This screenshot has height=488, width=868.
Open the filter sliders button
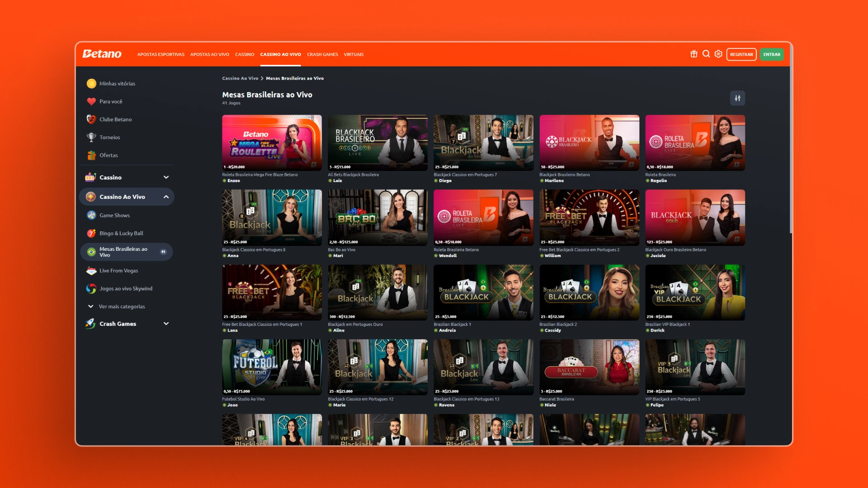point(737,98)
